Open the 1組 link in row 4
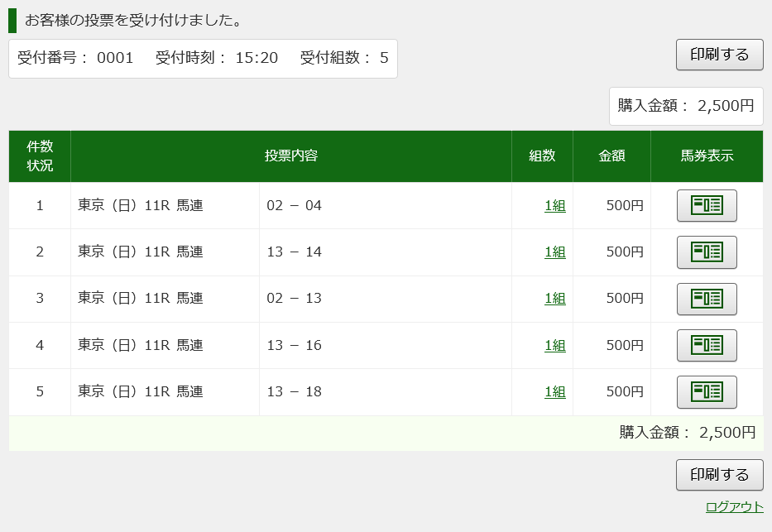The image size is (772, 532). pyautogui.click(x=555, y=346)
